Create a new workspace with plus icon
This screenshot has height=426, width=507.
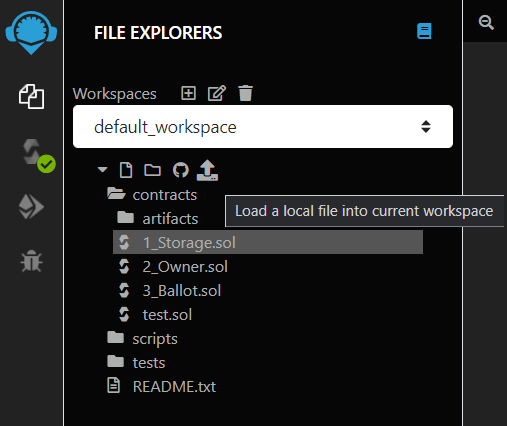point(188,93)
